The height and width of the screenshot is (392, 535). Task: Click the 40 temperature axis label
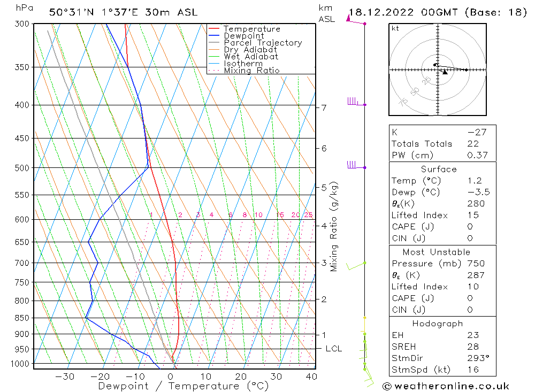coord(311,376)
